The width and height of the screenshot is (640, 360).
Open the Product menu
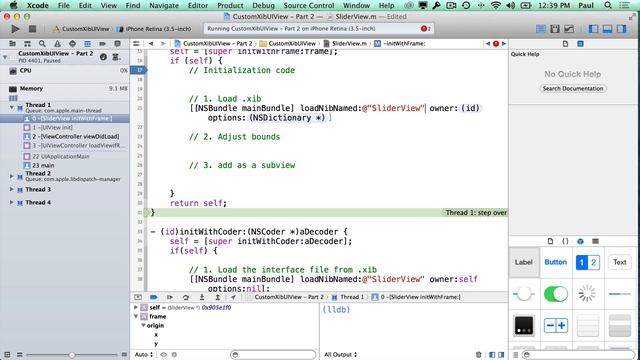(230, 5)
